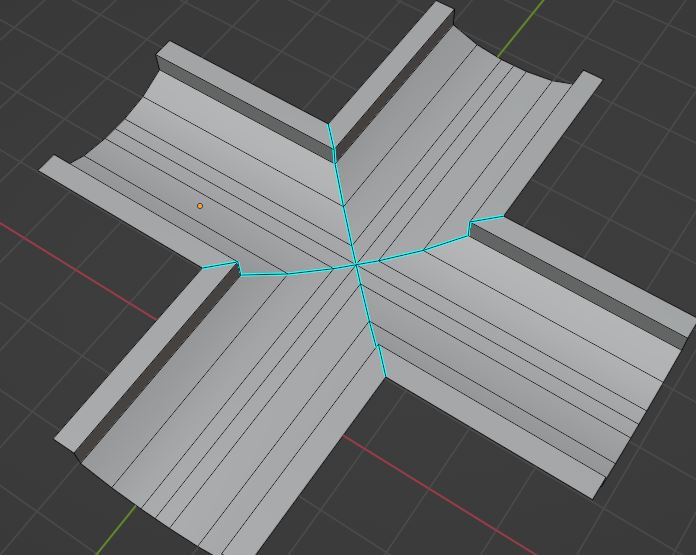
Task: Click the orange object origin dot
Action: point(200,206)
